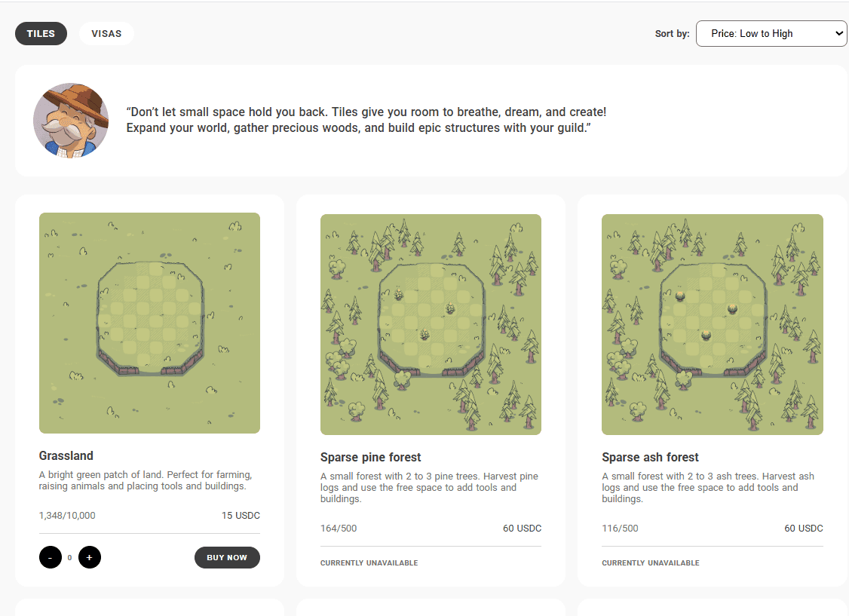Click the 1,348/10,000 Grassland supply count
Image resolution: width=849 pixels, height=616 pixels.
(67, 516)
